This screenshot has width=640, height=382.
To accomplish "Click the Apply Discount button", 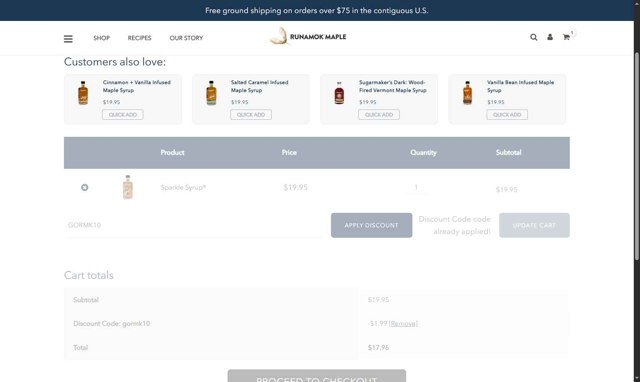I will 371,225.
